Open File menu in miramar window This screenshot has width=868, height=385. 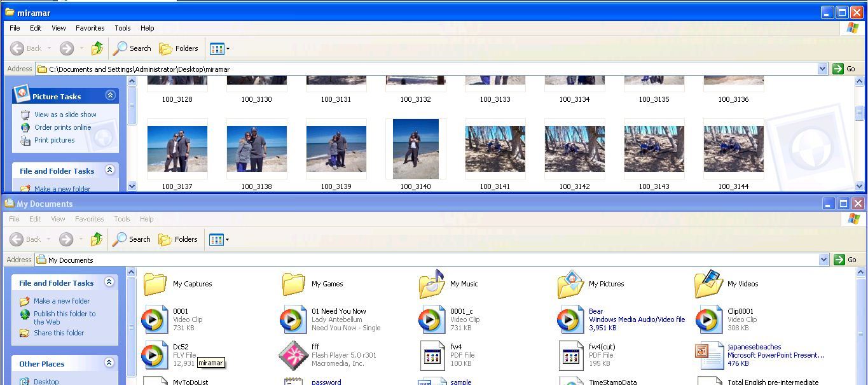pos(15,28)
